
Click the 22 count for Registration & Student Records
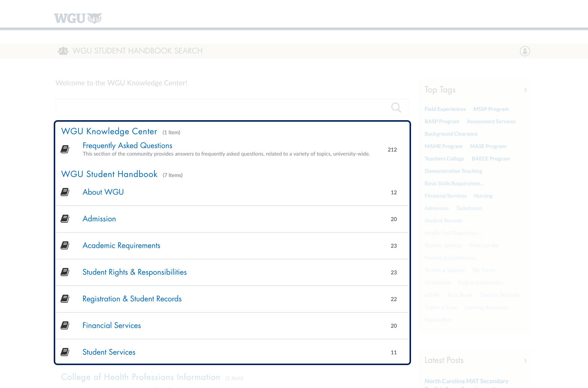394,299
